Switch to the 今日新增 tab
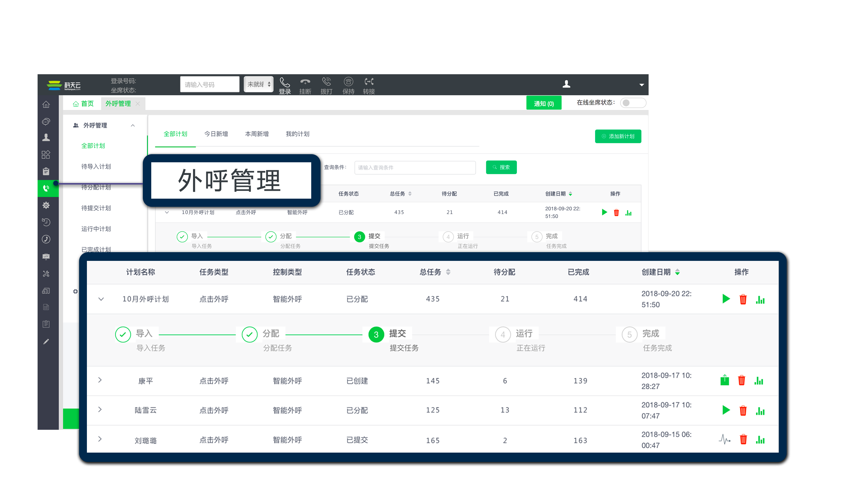 coord(216,134)
